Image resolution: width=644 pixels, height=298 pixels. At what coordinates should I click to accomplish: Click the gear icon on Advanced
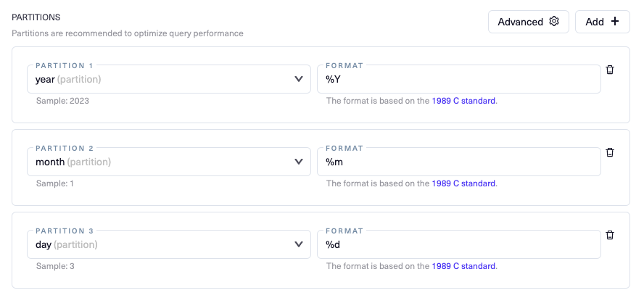(x=554, y=21)
